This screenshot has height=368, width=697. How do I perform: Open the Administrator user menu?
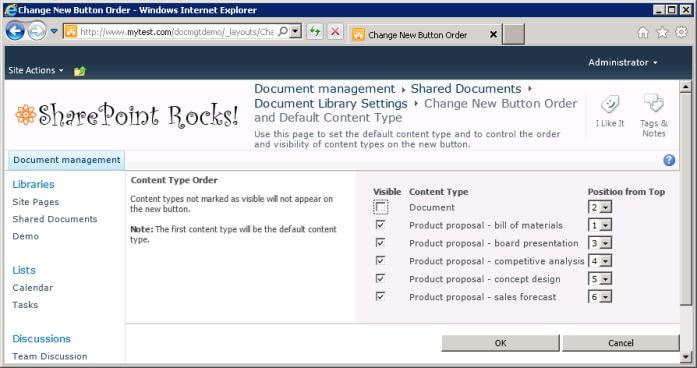pyautogui.click(x=623, y=63)
